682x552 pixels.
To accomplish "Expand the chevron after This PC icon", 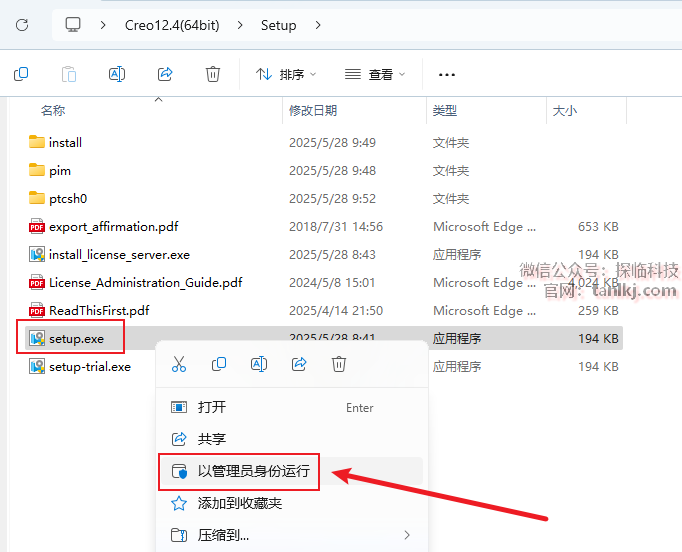I will [103, 25].
